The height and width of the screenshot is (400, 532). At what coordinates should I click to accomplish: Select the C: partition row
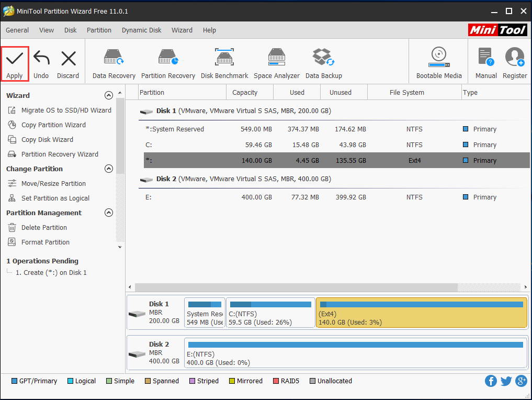[x=336, y=145]
